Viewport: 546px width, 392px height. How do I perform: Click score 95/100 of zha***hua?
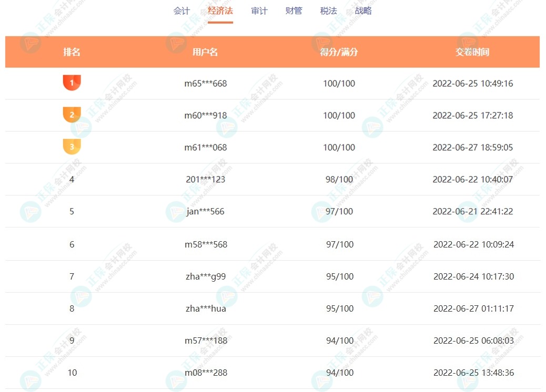click(340, 308)
